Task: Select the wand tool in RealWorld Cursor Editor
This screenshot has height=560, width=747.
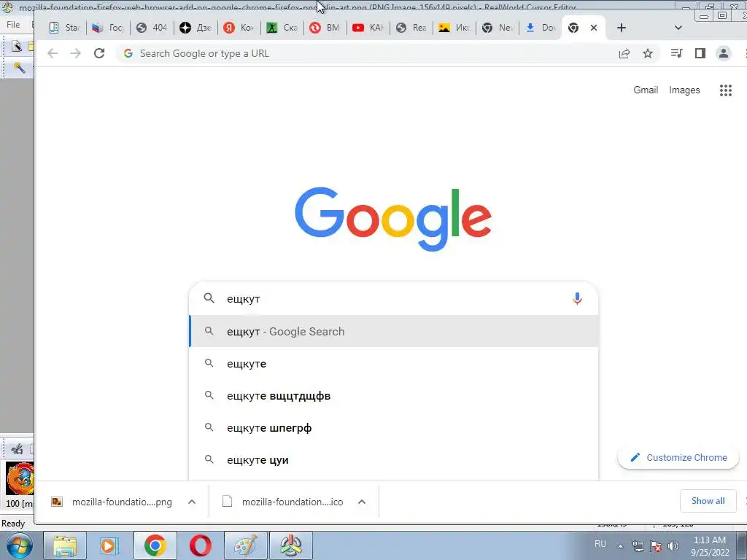Action: 20,68
